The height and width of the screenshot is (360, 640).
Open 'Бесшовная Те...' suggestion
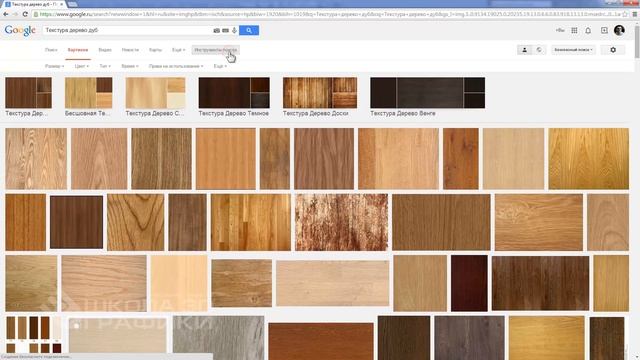(x=88, y=97)
